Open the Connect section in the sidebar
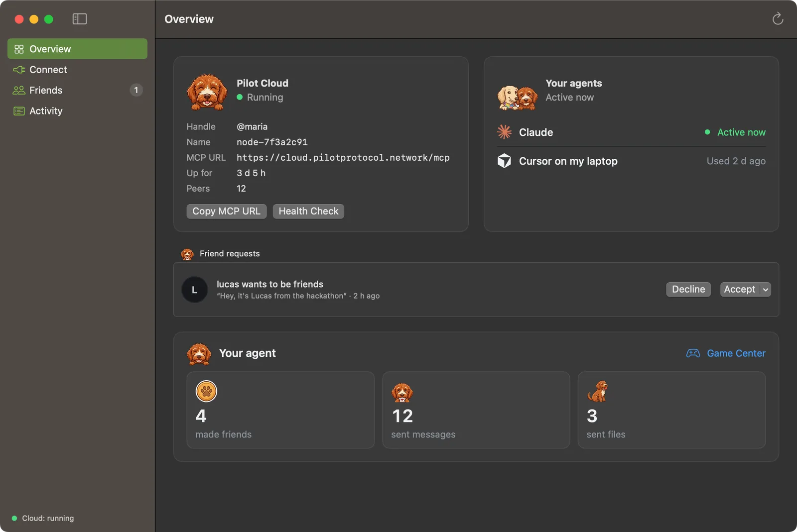The image size is (797, 532). click(77, 70)
